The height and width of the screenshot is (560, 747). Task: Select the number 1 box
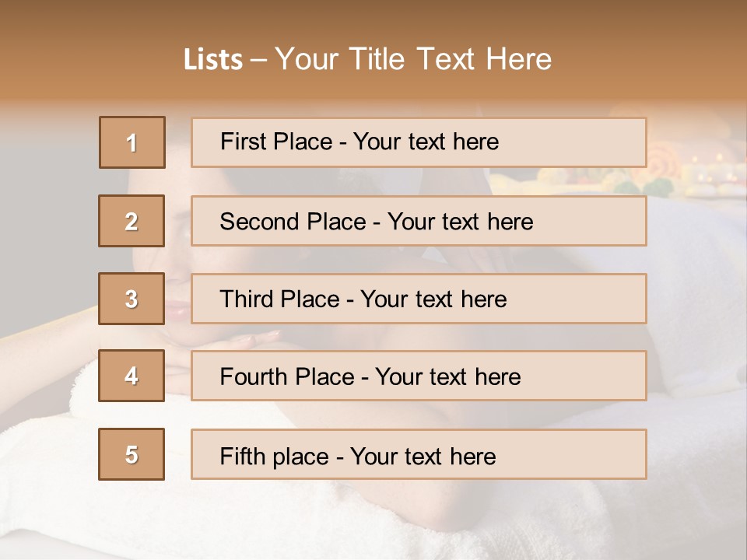[132, 142]
